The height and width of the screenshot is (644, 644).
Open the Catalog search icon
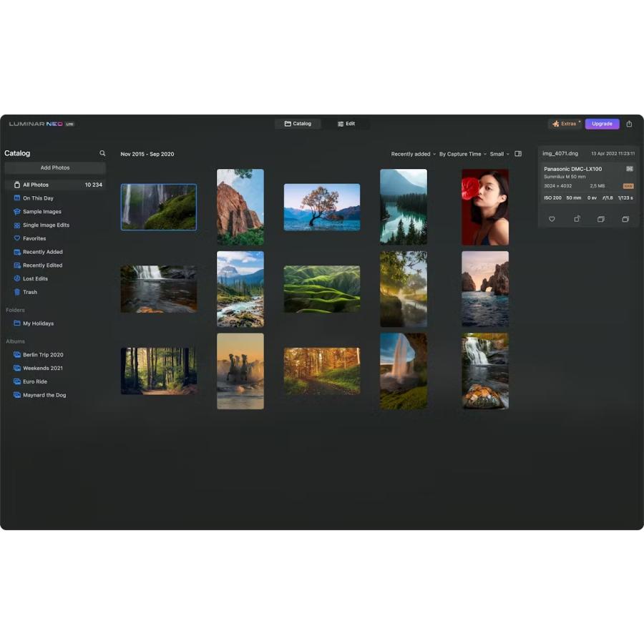pos(102,153)
